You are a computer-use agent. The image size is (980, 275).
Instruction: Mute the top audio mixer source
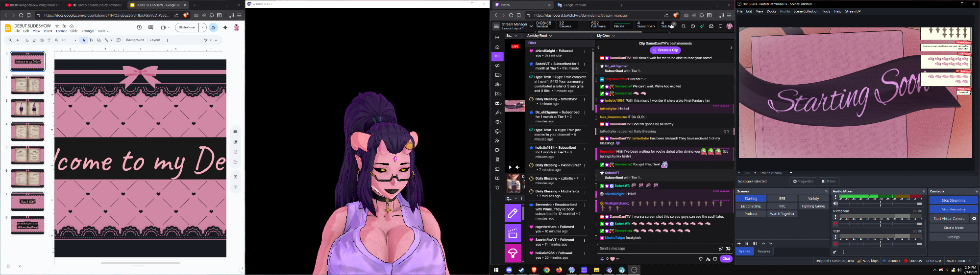tap(835, 204)
